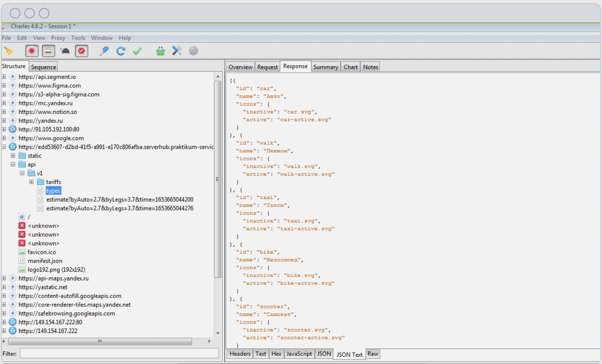Collapse the serverhub.praktikum host node

tap(4, 147)
